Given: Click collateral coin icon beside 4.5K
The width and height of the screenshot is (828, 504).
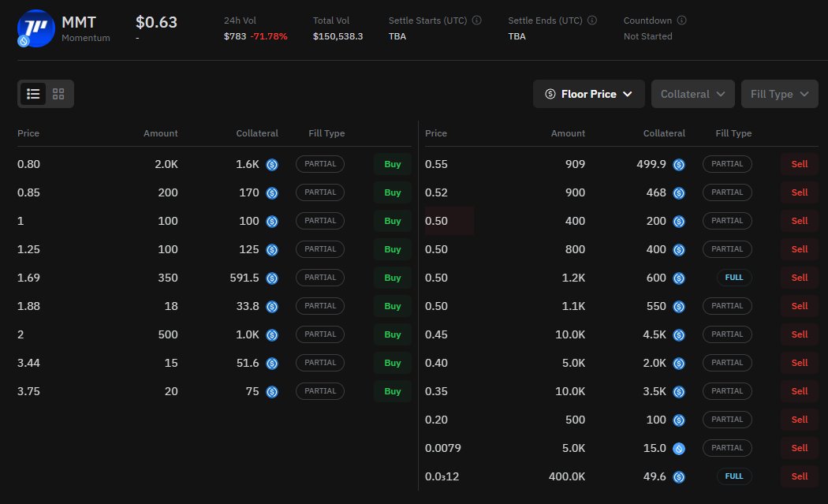Looking at the screenshot, I should click(x=679, y=335).
